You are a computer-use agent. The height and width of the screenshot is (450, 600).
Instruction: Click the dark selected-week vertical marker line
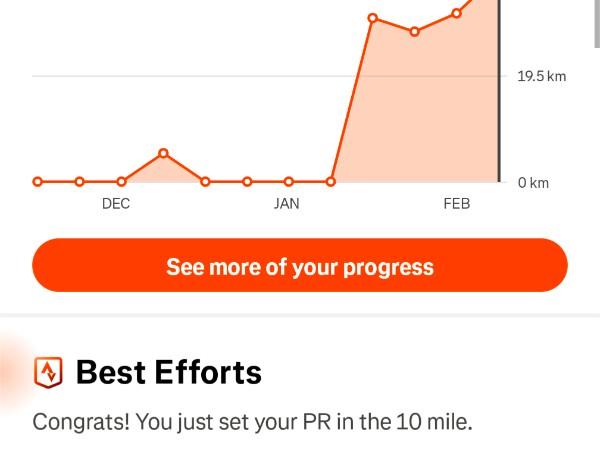[x=498, y=100]
